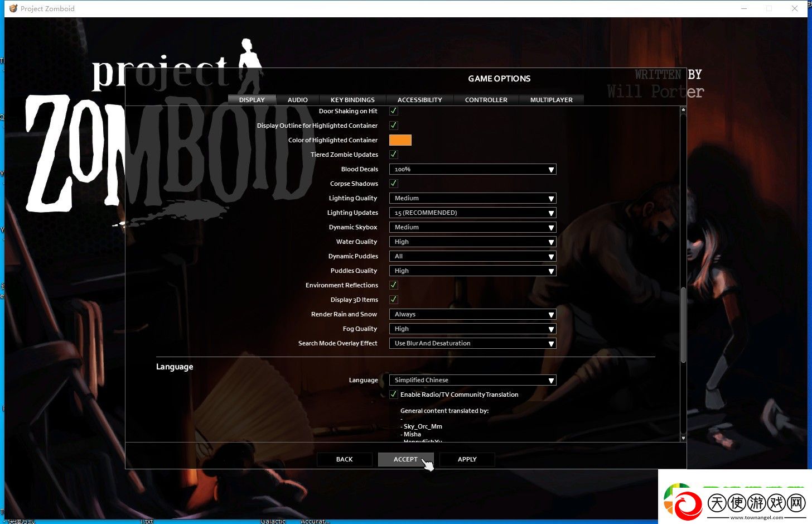Disable Radio/TV Community Translation checkbox
The height and width of the screenshot is (524, 812).
[394, 395]
